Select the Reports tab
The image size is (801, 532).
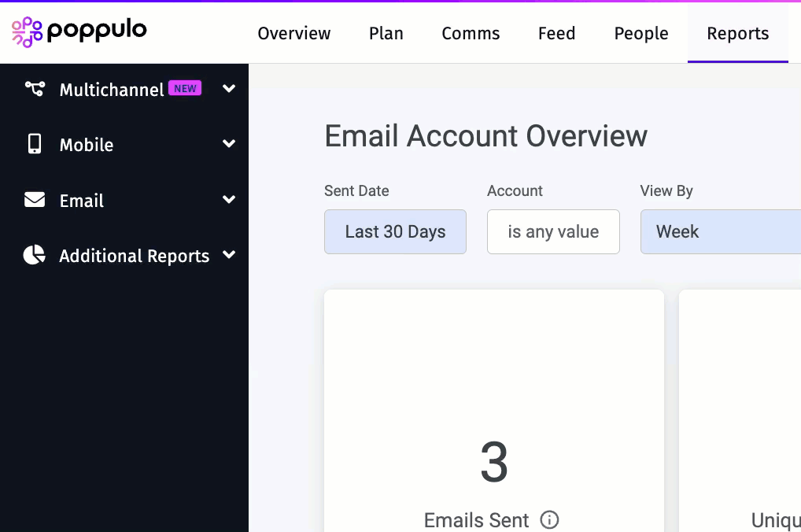click(737, 33)
